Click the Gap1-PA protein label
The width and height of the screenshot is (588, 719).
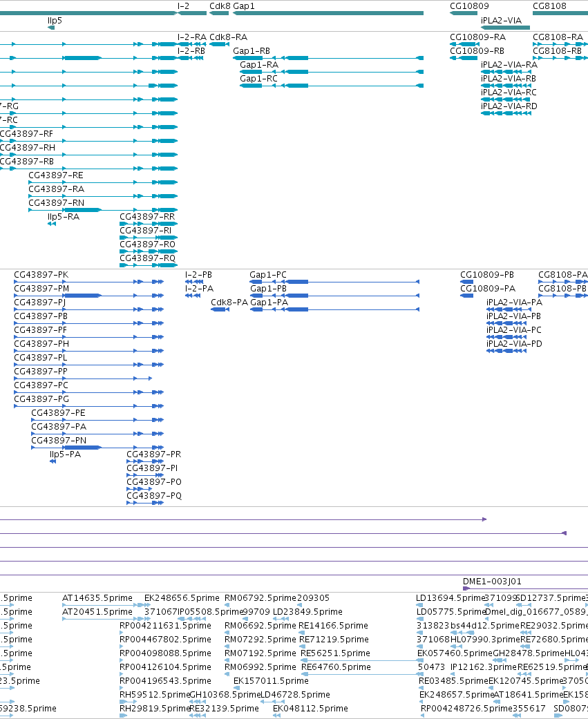(269, 303)
